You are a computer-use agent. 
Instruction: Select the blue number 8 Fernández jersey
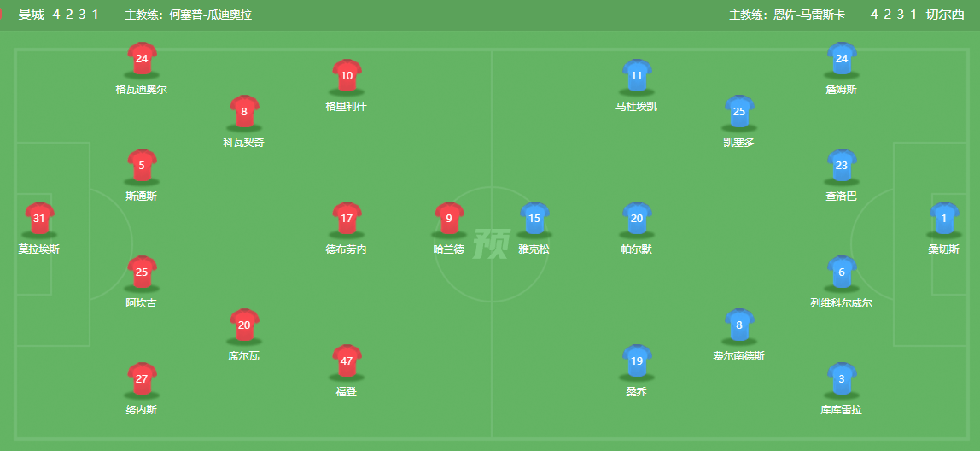738,325
